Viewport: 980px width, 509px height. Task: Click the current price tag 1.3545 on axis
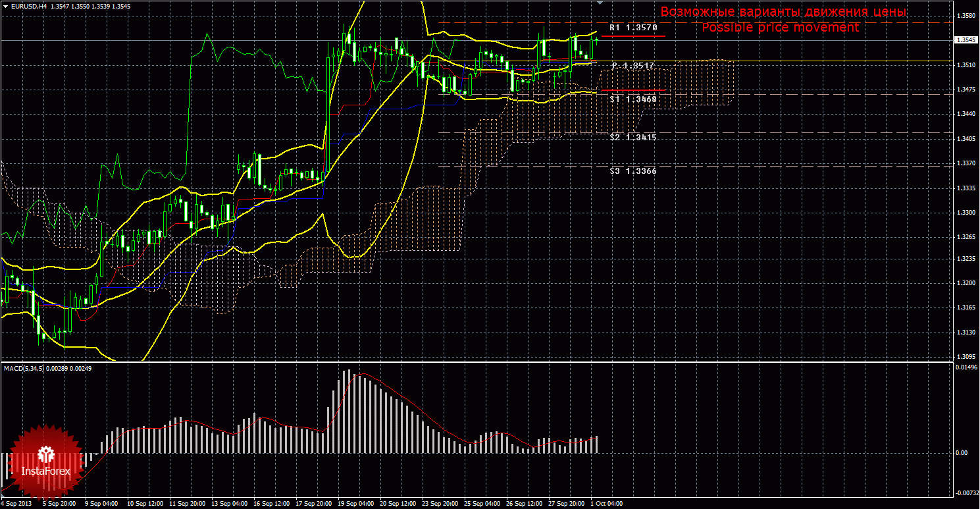[965, 40]
